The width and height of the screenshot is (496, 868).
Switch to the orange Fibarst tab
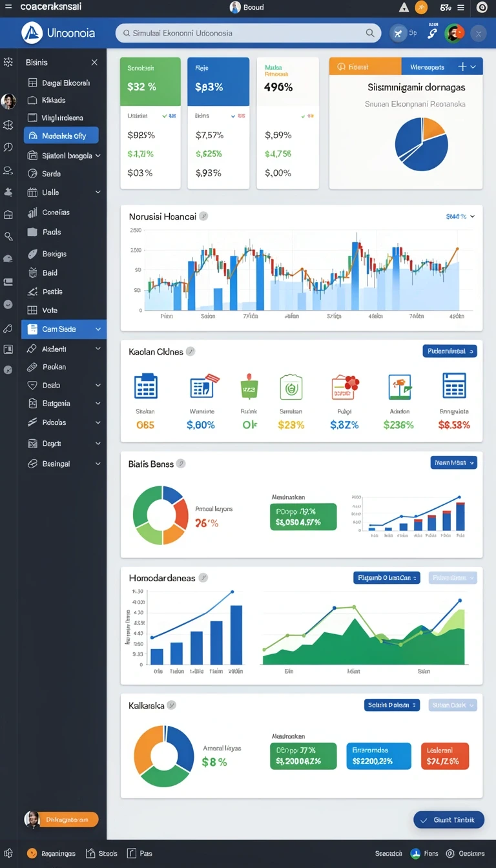click(x=365, y=67)
